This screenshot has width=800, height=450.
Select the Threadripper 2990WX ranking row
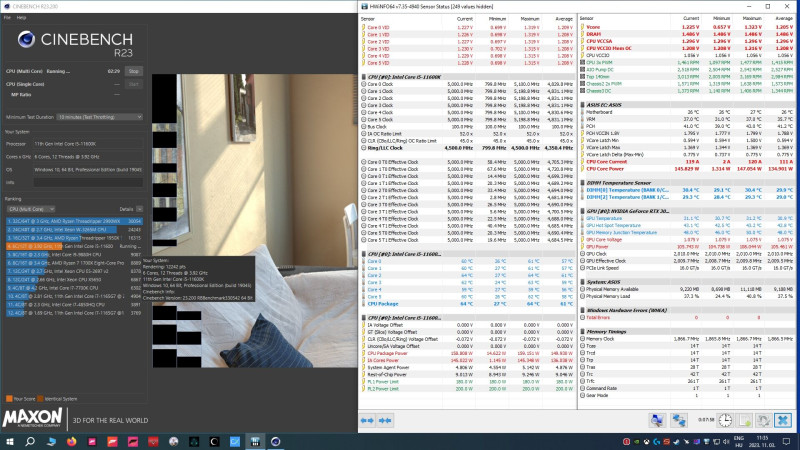point(74,221)
